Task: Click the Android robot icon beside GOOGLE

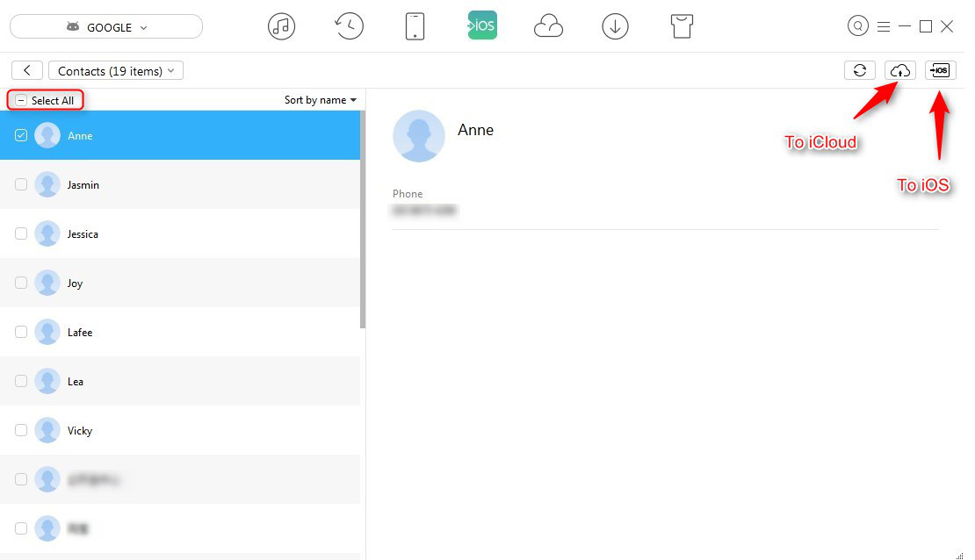Action: 73,26
